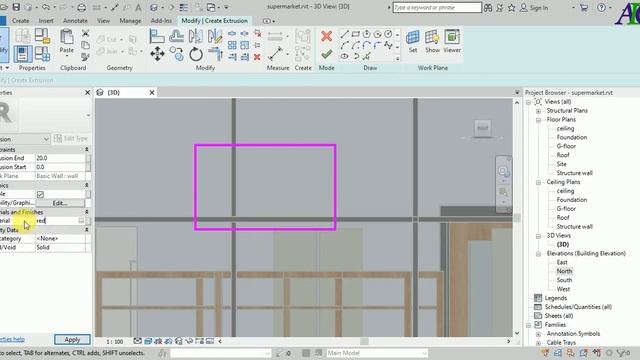Click the Cut to clipboard scissors icon
The image size is (640, 360).
click(x=85, y=33)
